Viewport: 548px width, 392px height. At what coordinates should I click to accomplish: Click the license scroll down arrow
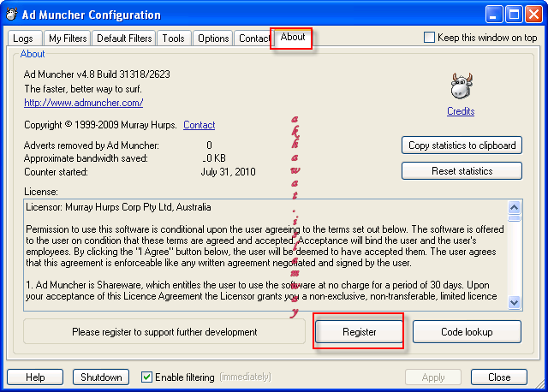point(514,302)
